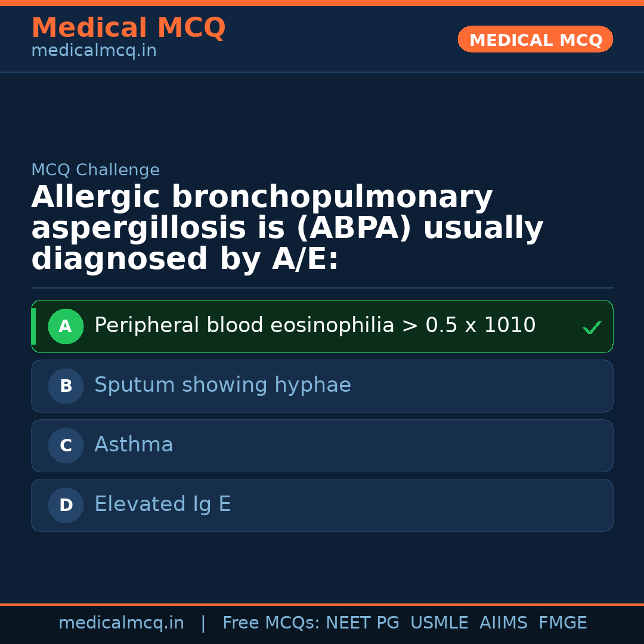Open the medicalmcq.in link under the header title
This screenshot has height=644, width=644.
[94, 51]
